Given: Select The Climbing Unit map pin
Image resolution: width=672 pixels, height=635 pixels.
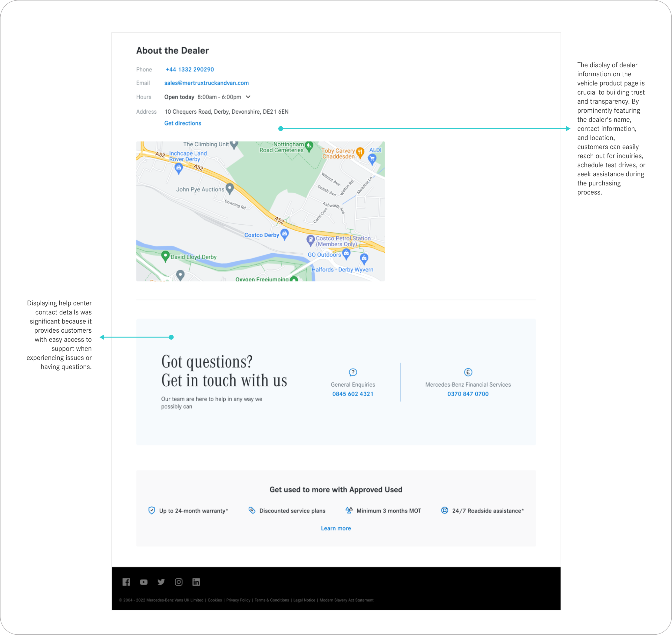Looking at the screenshot, I should 234,145.
